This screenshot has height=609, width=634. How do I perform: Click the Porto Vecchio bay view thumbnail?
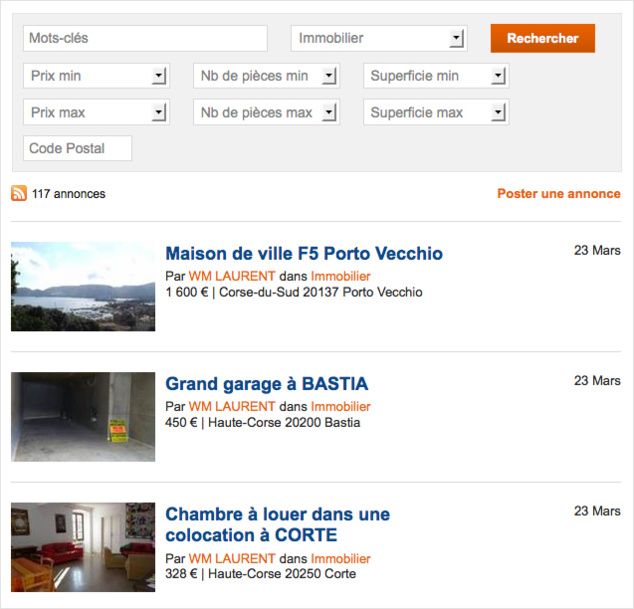click(x=83, y=286)
